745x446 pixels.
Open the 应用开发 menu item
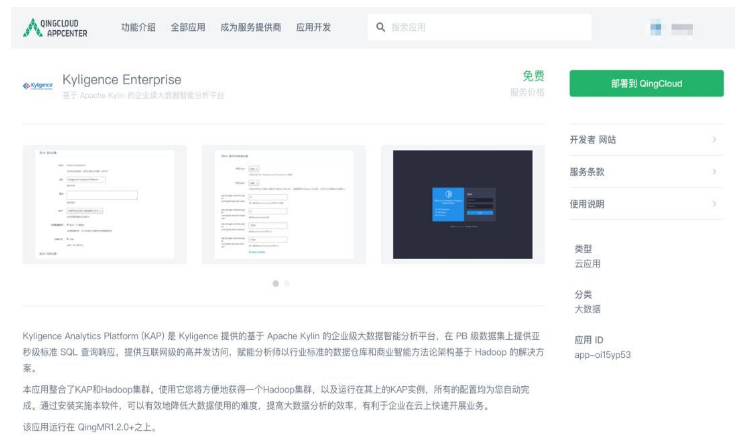pos(314,28)
